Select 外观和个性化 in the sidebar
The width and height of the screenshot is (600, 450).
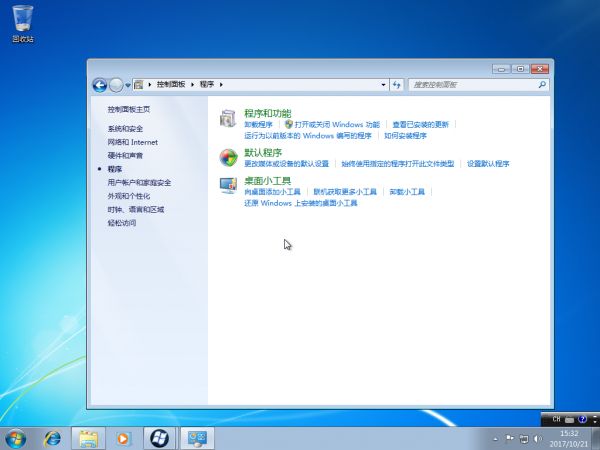(129, 196)
